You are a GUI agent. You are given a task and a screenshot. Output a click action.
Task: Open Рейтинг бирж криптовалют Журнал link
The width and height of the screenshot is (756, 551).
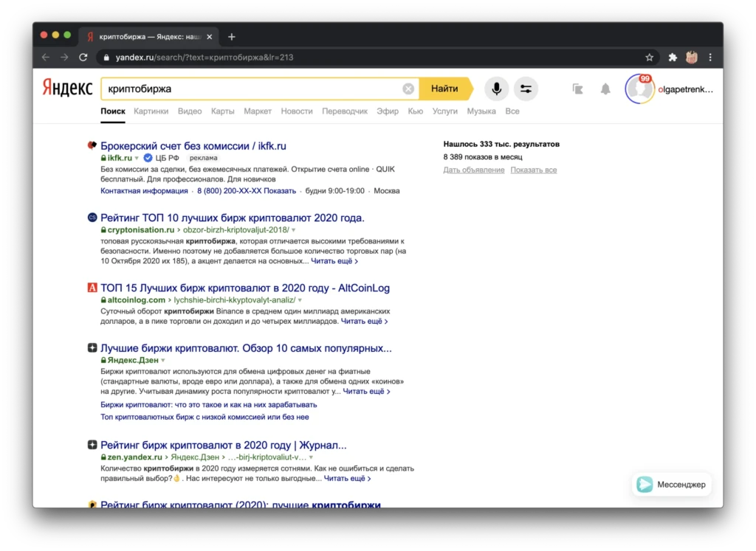click(x=223, y=445)
